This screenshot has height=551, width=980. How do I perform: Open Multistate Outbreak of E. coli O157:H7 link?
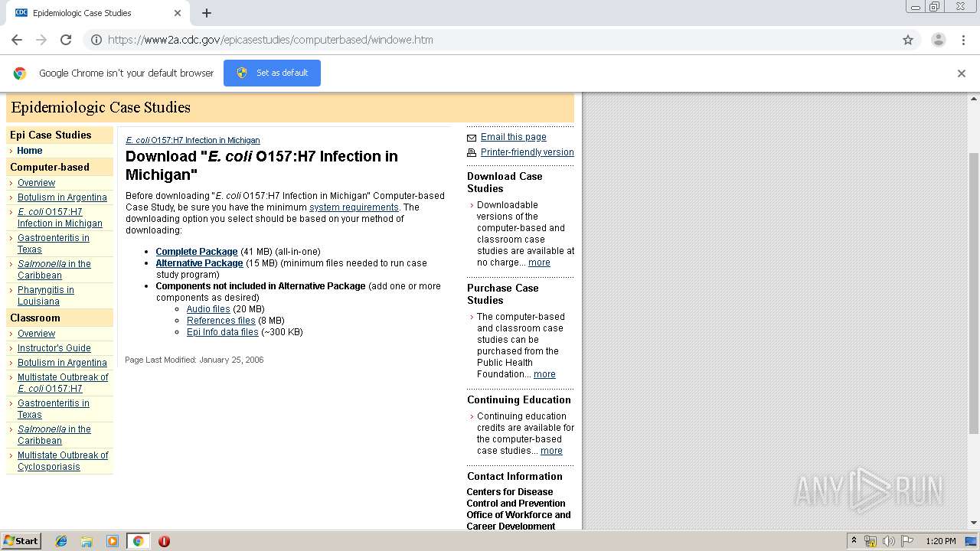pyautogui.click(x=63, y=383)
